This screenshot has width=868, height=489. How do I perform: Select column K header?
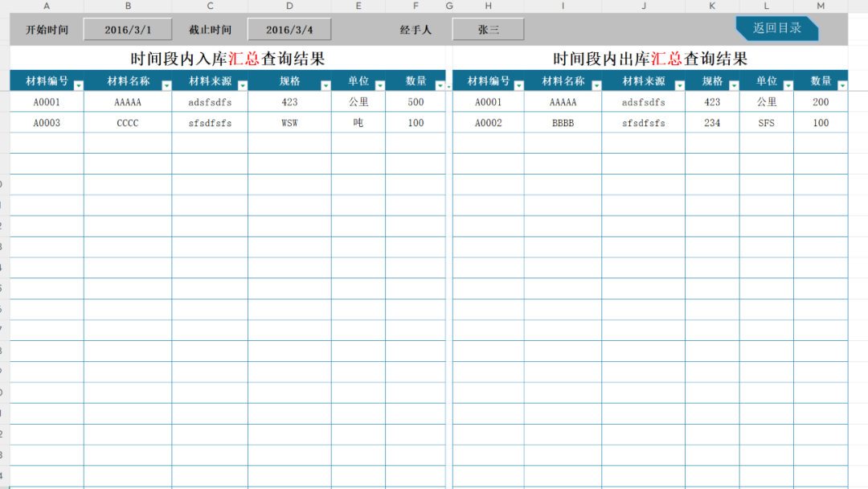[x=712, y=6]
